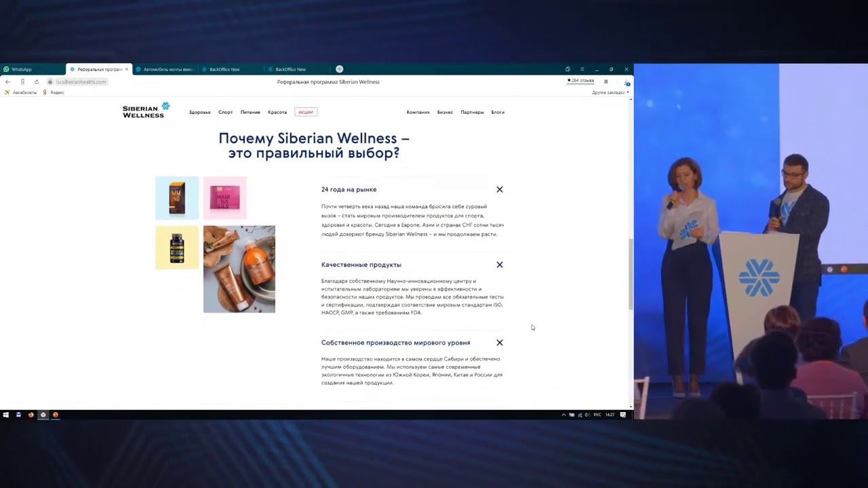
Task: Open the Компания menu item
Action: 418,112
